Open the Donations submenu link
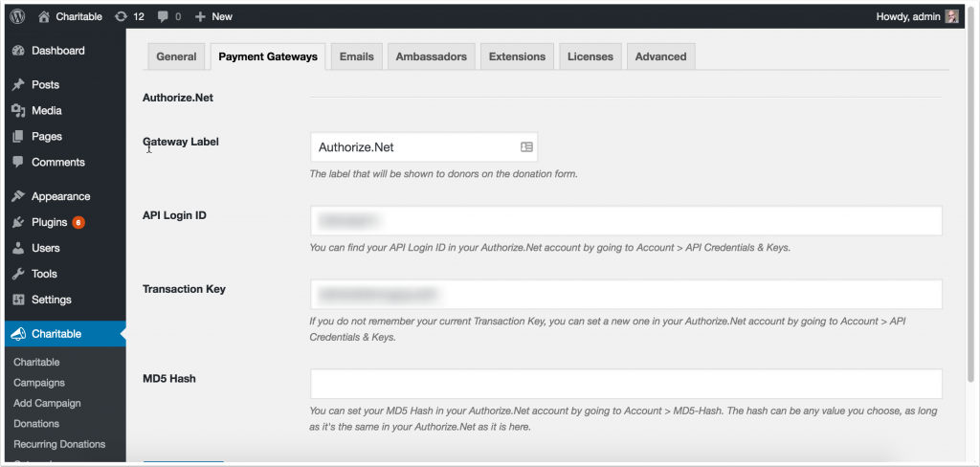The height and width of the screenshot is (467, 980). [36, 423]
